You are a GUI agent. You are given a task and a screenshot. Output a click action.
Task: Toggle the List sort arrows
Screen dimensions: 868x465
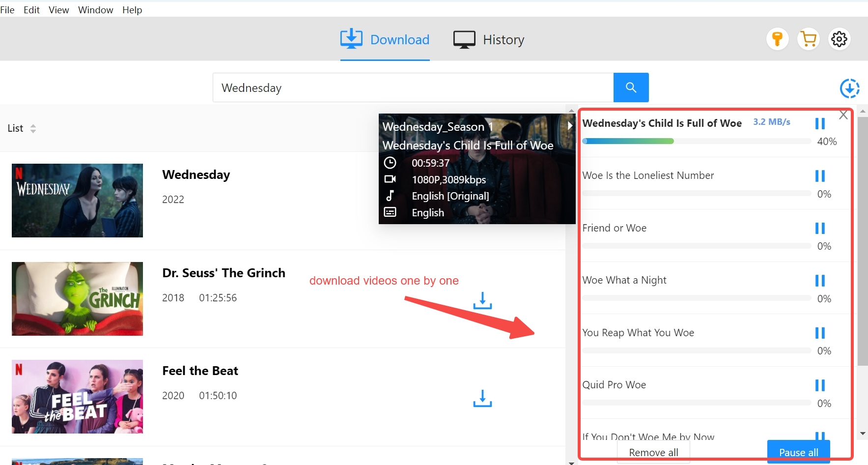click(33, 128)
